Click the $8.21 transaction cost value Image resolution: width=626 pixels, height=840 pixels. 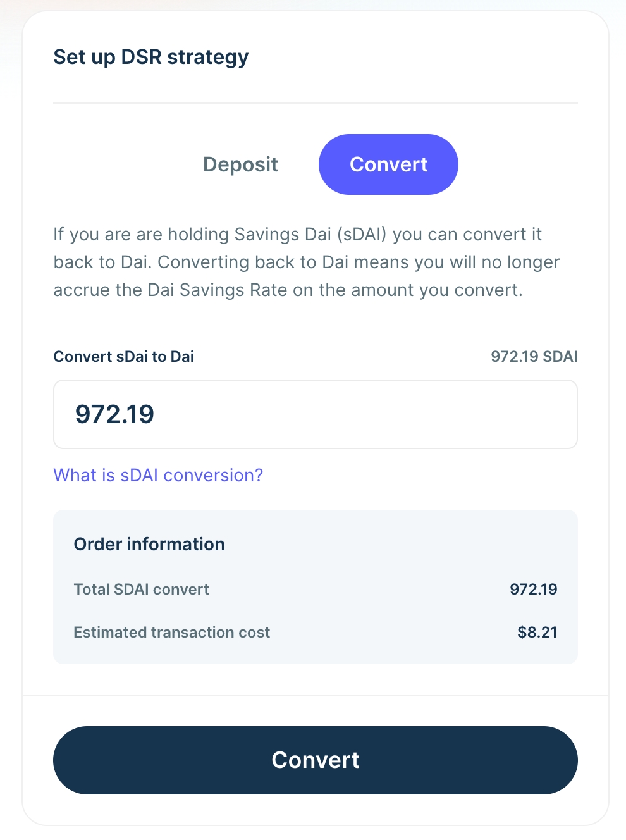point(537,633)
